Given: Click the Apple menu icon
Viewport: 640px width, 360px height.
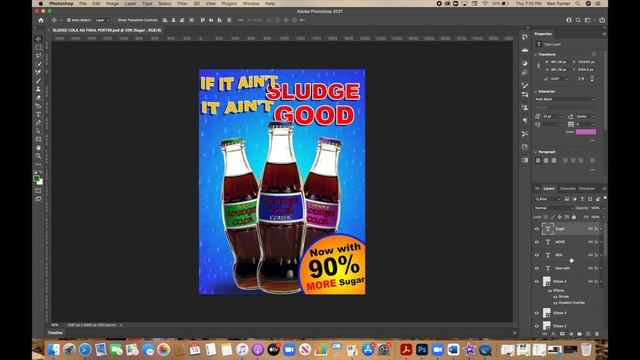Looking at the screenshot, I should point(40,3).
